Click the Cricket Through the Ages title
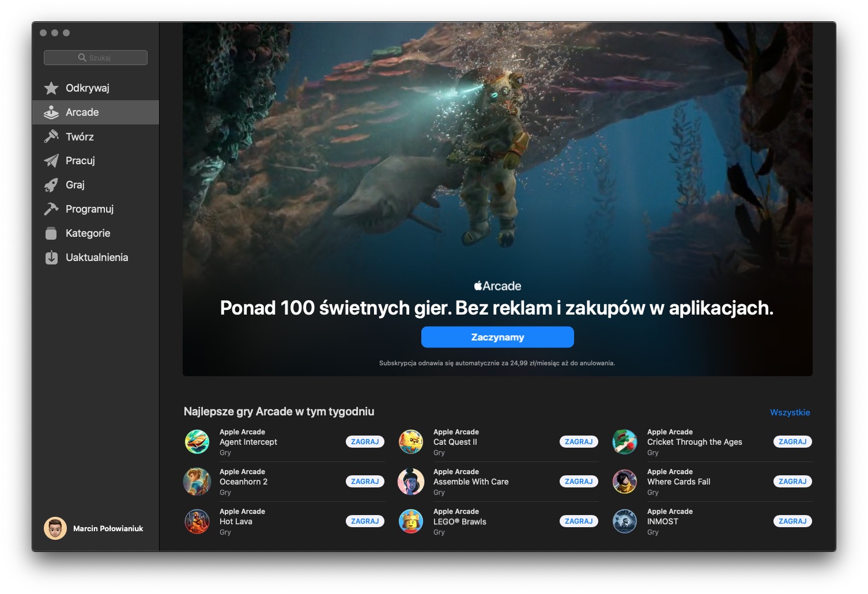The image size is (868, 594). 695,442
